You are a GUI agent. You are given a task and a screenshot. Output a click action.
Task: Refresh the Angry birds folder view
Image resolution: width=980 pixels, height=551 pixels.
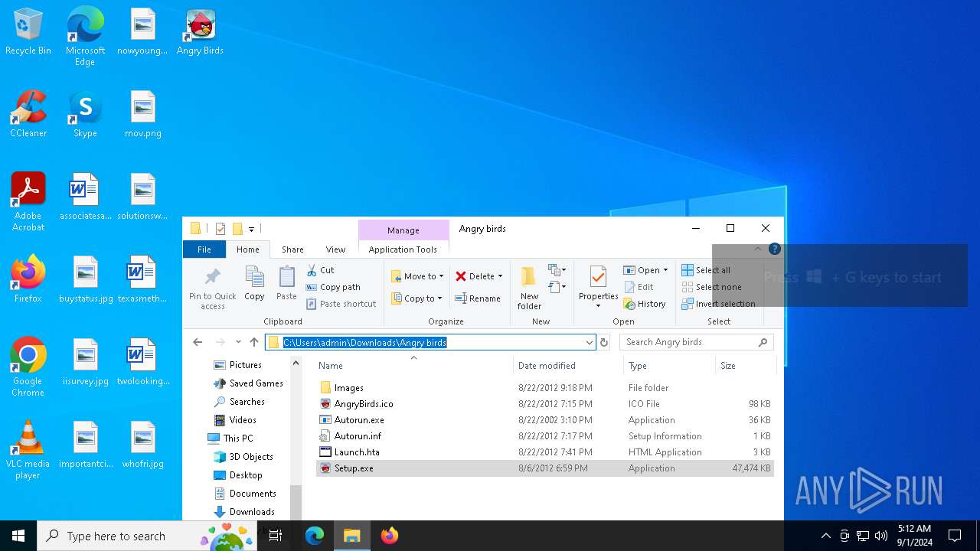tap(604, 342)
